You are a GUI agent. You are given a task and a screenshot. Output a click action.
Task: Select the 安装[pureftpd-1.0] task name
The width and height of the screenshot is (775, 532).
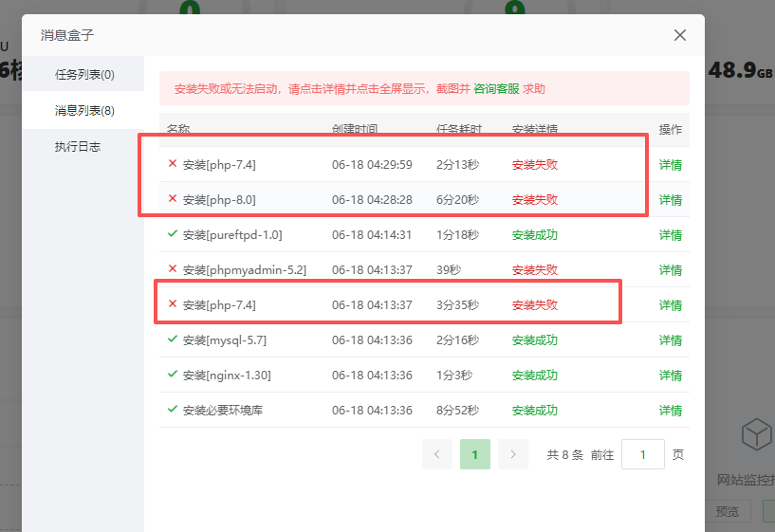[x=232, y=235]
